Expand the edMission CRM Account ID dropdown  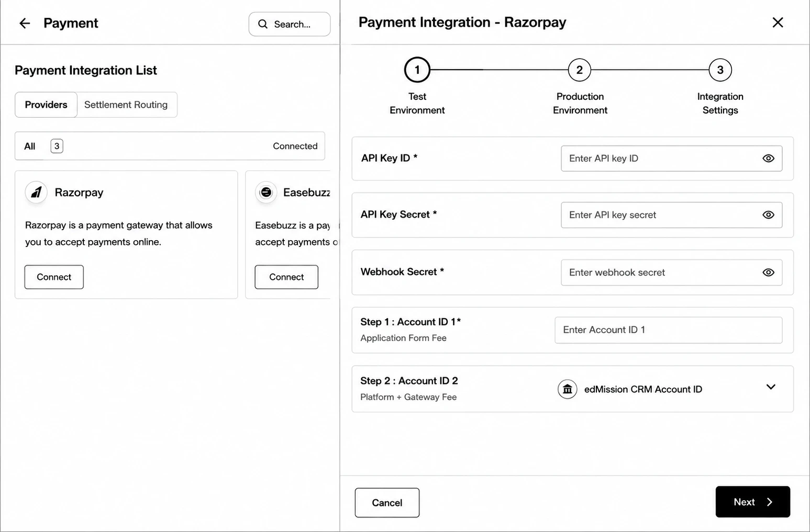[771, 387]
